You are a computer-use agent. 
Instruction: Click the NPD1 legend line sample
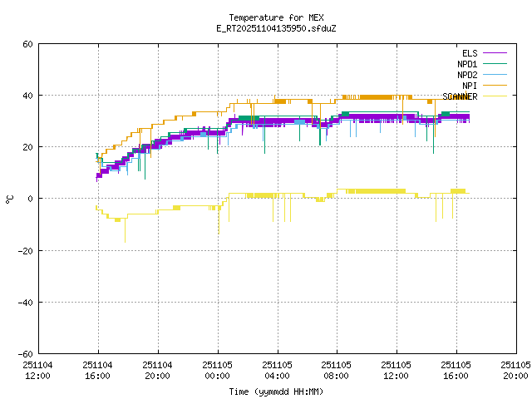coord(494,63)
